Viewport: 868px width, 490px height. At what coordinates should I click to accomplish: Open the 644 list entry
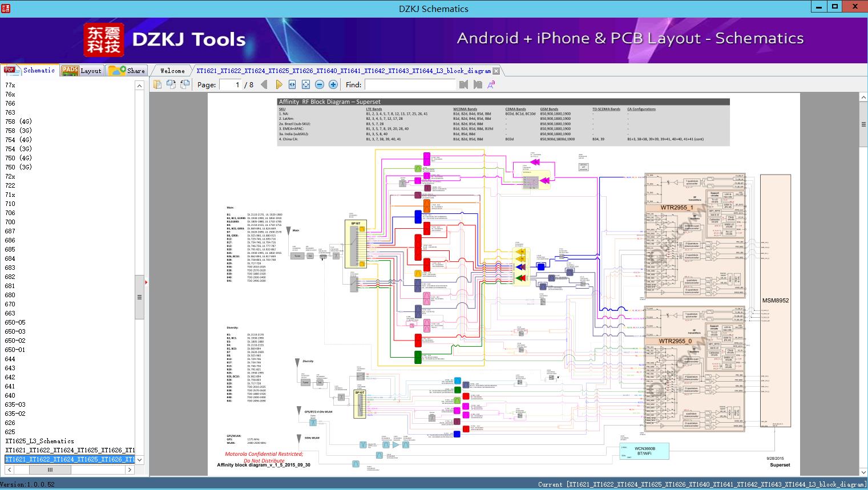pyautogui.click(x=10, y=359)
